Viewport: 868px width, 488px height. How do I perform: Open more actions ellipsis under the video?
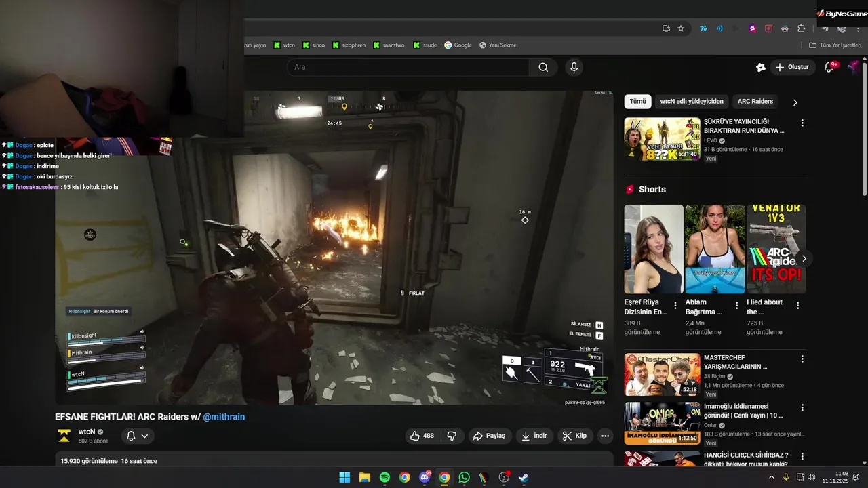pos(606,436)
